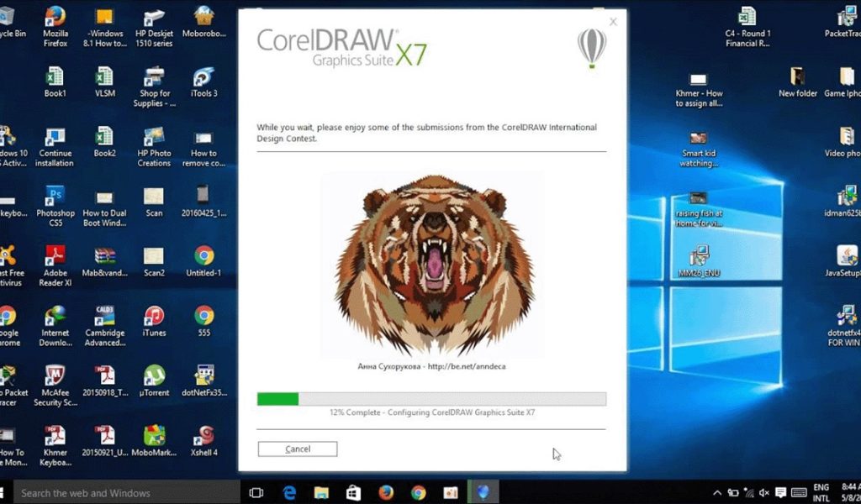Open Google Chrome from taskbar
Image resolution: width=861 pixels, height=504 pixels.
tap(418, 492)
